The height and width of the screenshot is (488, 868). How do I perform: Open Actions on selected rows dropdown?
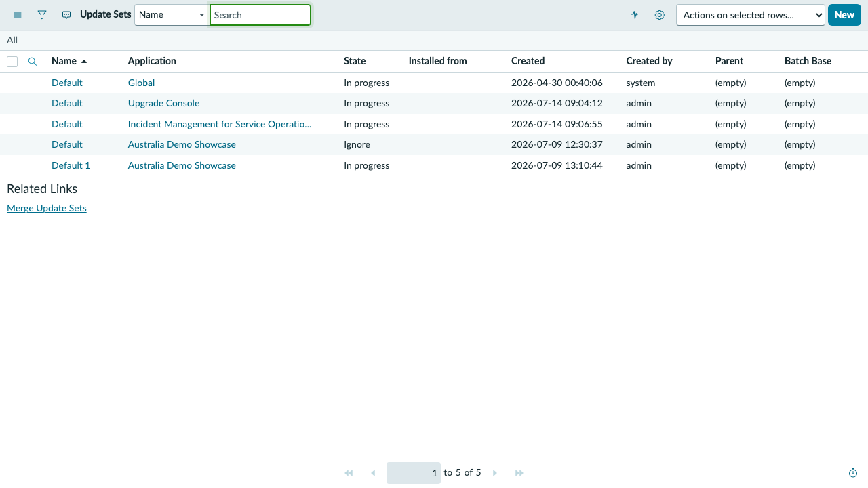751,15
